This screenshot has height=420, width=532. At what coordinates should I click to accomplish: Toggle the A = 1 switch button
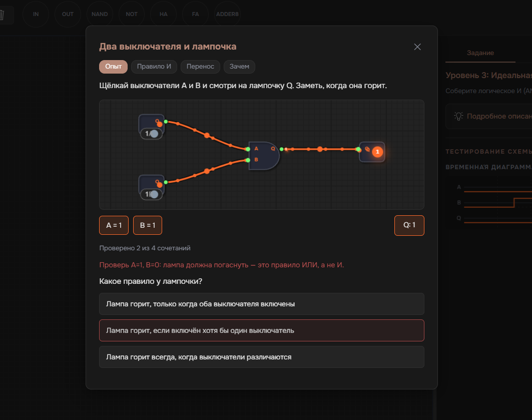pyautogui.click(x=114, y=225)
